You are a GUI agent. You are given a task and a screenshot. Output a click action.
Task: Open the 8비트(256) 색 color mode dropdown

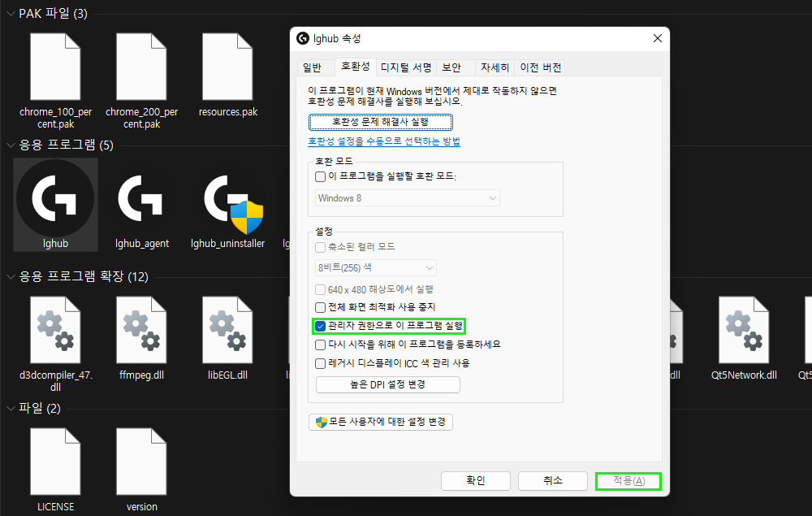click(375, 267)
